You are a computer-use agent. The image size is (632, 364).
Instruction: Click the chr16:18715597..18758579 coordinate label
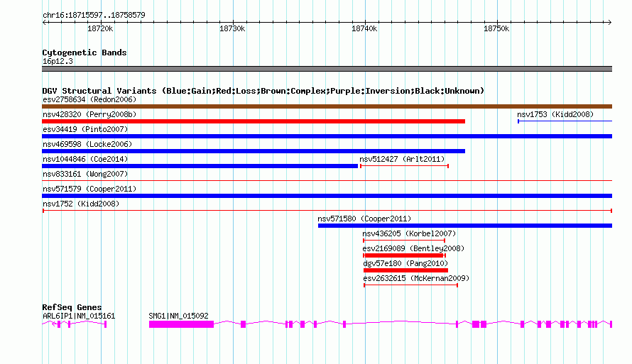point(94,15)
